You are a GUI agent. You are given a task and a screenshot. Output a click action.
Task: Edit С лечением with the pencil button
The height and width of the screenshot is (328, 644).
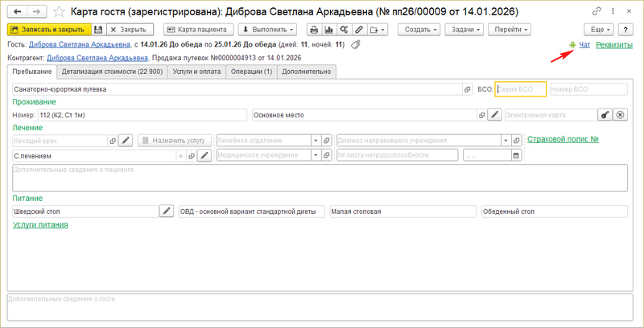pyautogui.click(x=204, y=156)
